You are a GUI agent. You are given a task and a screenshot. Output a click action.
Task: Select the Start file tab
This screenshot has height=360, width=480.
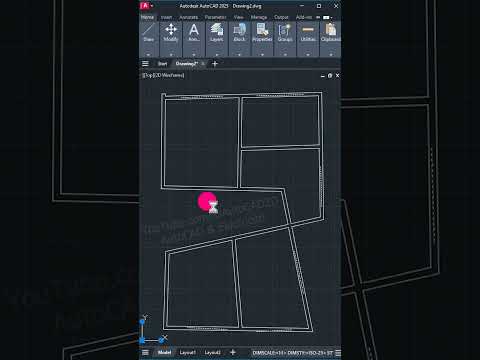coord(163,64)
